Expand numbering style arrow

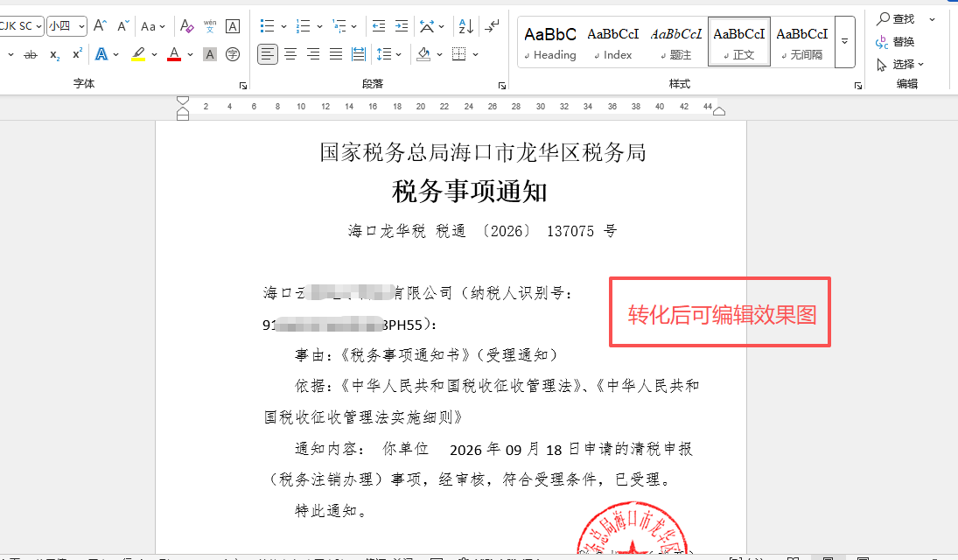[319, 26]
